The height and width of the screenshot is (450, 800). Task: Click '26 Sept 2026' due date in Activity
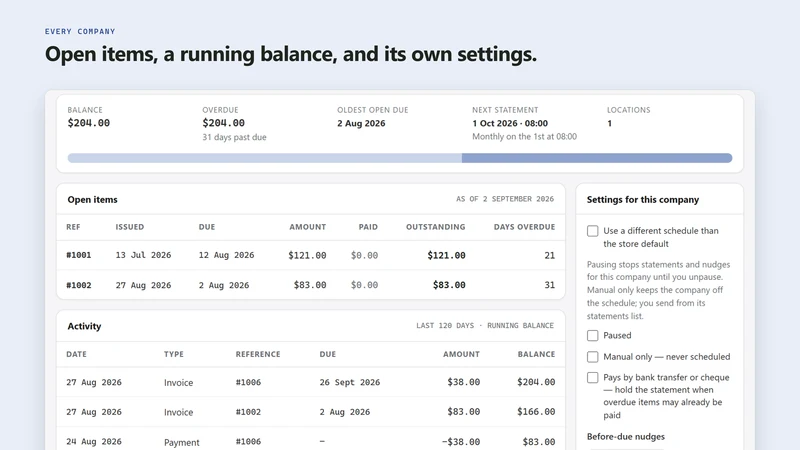pyautogui.click(x=349, y=382)
